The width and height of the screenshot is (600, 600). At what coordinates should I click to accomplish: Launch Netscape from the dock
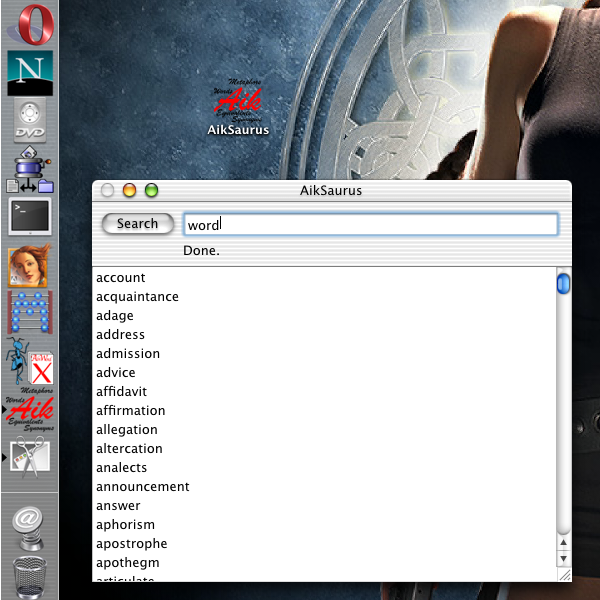tap(30, 72)
